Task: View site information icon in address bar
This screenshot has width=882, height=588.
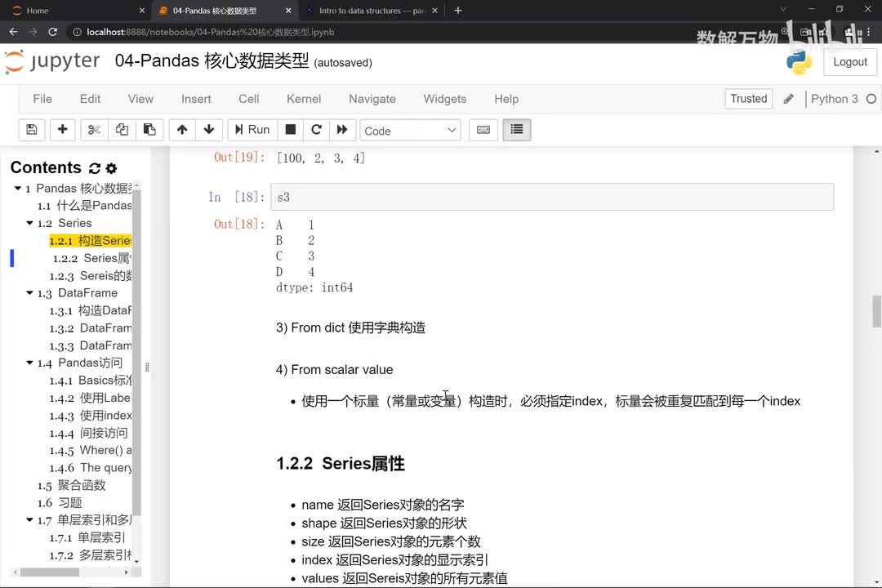Action: click(77, 32)
